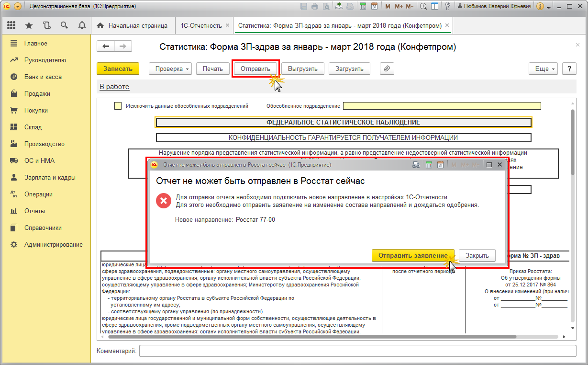Screen dimensions: 588x365
Task: Click the info icon in title bar
Action: pos(540,7)
